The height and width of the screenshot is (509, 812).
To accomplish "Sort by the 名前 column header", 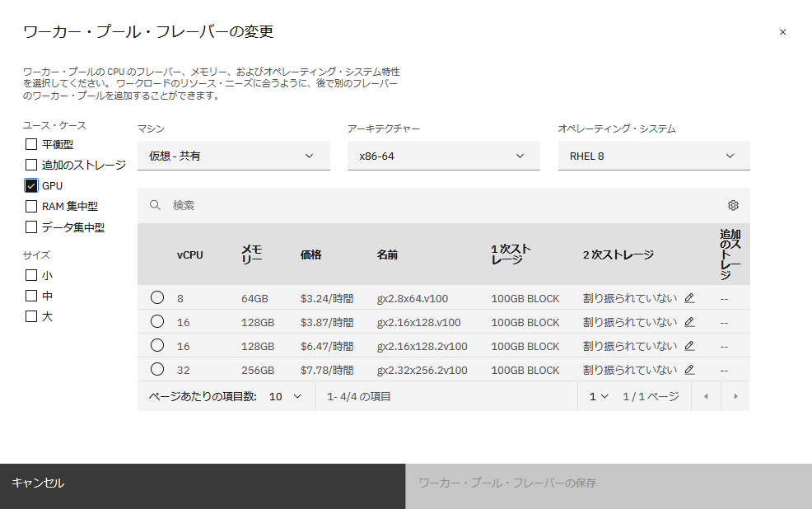I will point(387,254).
